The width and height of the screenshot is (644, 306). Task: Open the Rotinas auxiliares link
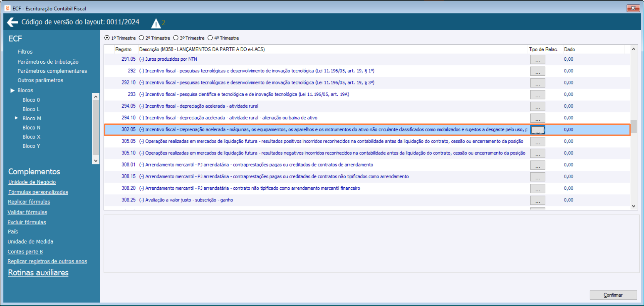pos(38,273)
